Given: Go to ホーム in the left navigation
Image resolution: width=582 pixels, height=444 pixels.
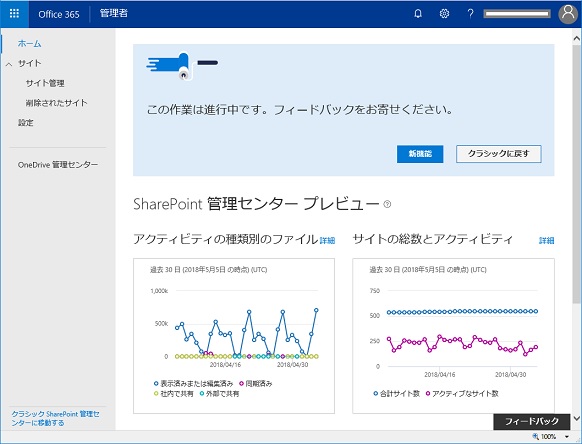Looking at the screenshot, I should (x=29, y=43).
